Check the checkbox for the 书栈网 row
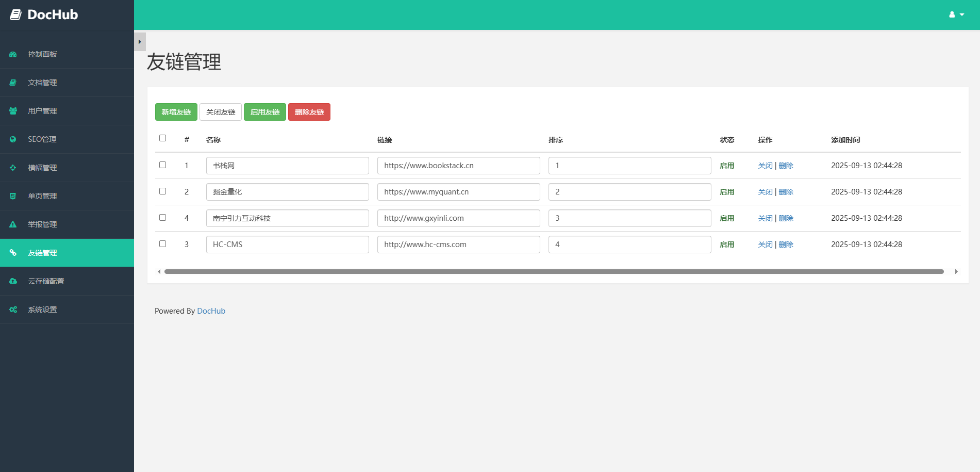Screen dimensions: 980x472 tap(162, 165)
